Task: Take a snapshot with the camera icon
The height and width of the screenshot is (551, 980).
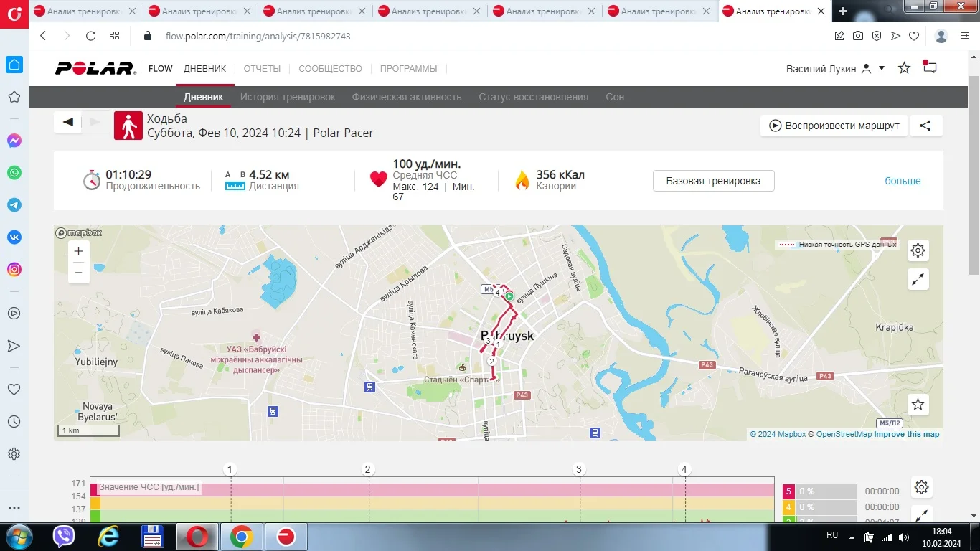Action: pyautogui.click(x=858, y=36)
